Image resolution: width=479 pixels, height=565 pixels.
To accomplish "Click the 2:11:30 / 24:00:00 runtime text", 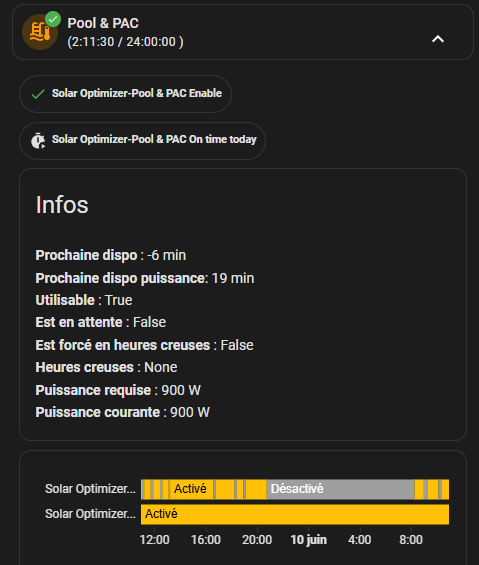I will coord(125,42).
